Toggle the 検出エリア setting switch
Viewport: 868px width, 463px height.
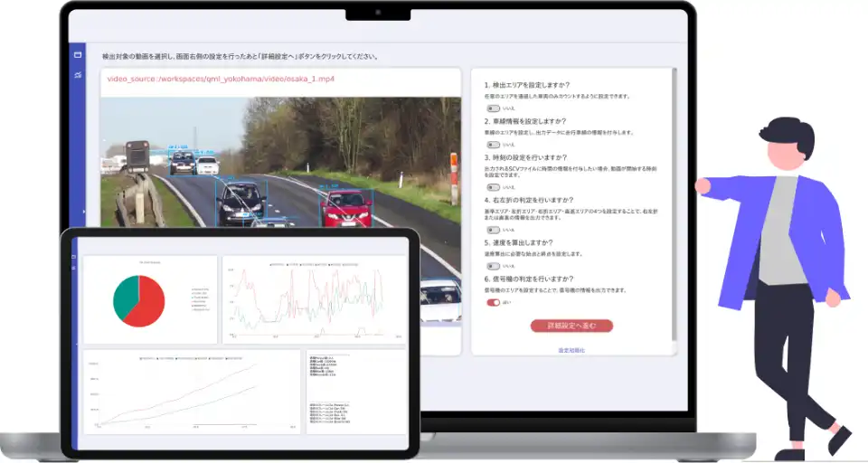[x=493, y=109]
